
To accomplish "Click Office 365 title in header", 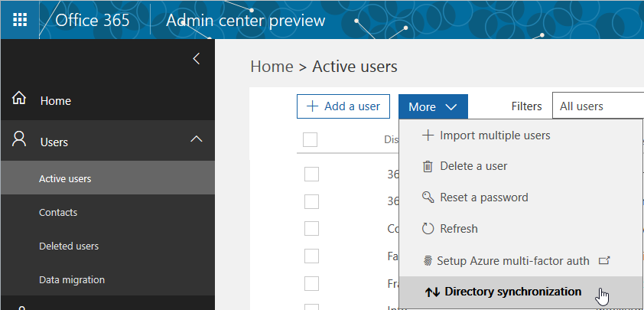I will (93, 20).
